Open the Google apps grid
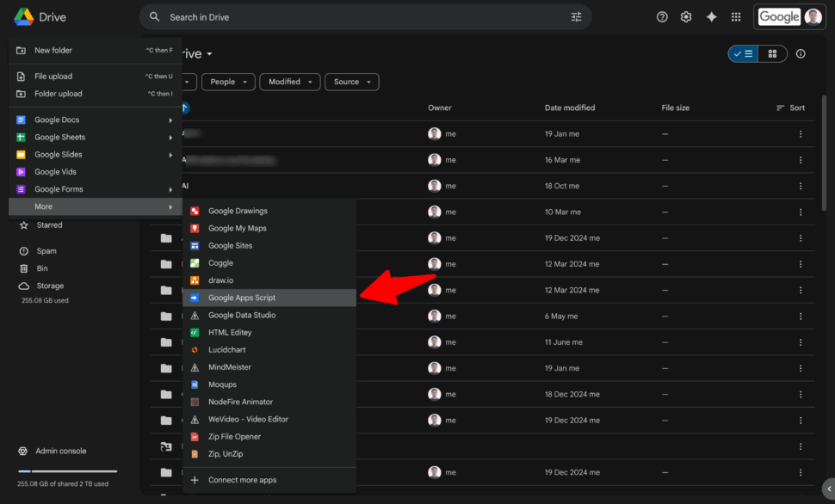The image size is (835, 504). 735,16
